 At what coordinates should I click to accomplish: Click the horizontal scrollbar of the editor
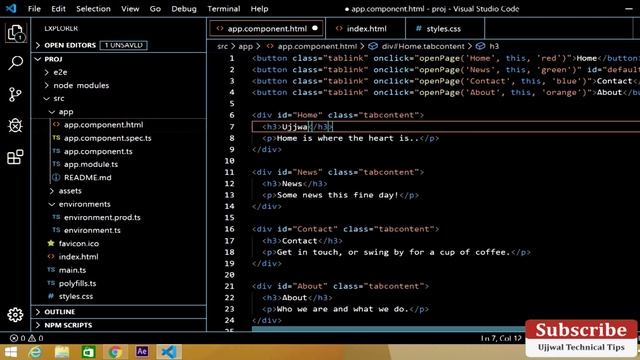tap(388, 329)
